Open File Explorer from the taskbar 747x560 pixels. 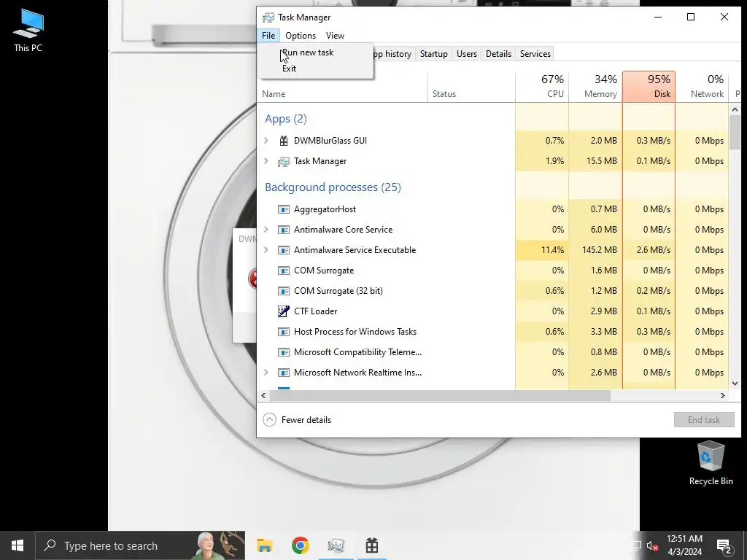tap(264, 545)
